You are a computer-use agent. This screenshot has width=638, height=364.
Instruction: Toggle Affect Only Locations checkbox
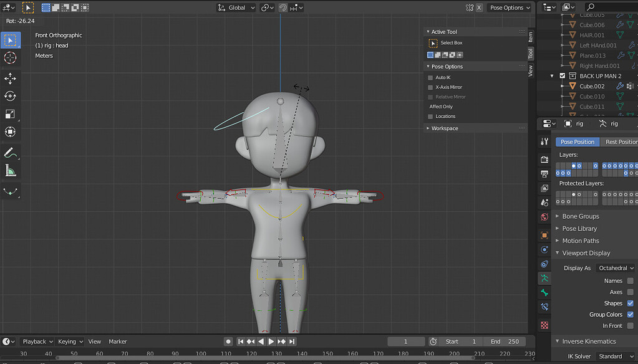click(430, 117)
